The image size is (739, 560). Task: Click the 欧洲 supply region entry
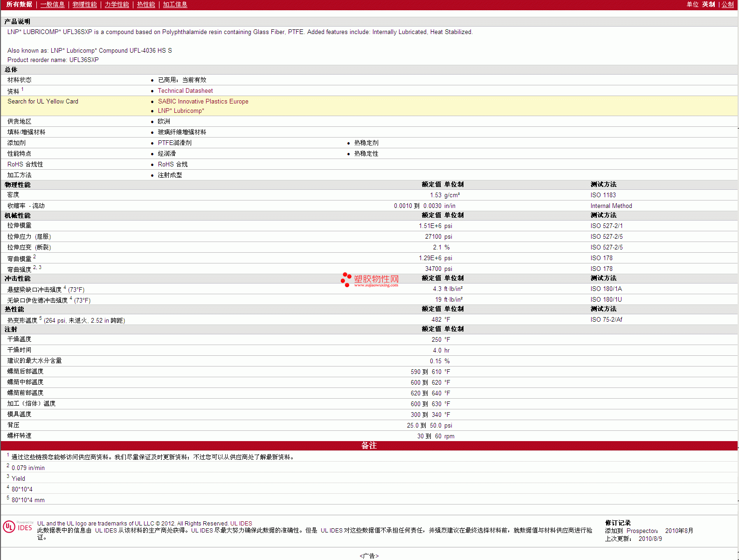pos(164,122)
